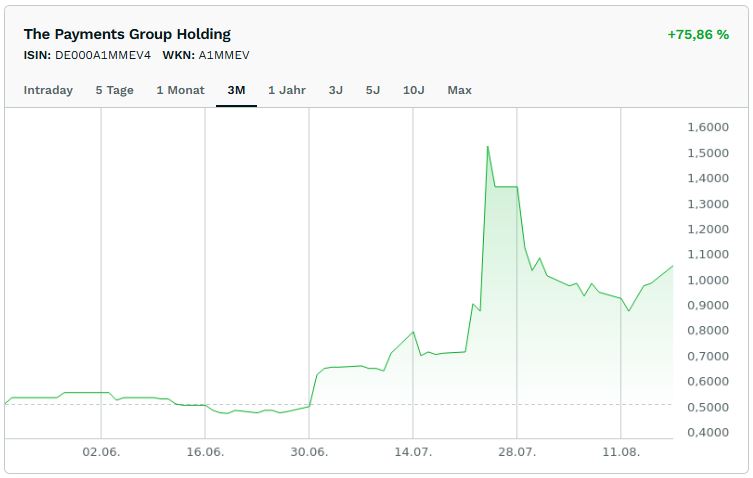Click the 28.07. date axis label
The image size is (753, 478).
pos(517,452)
